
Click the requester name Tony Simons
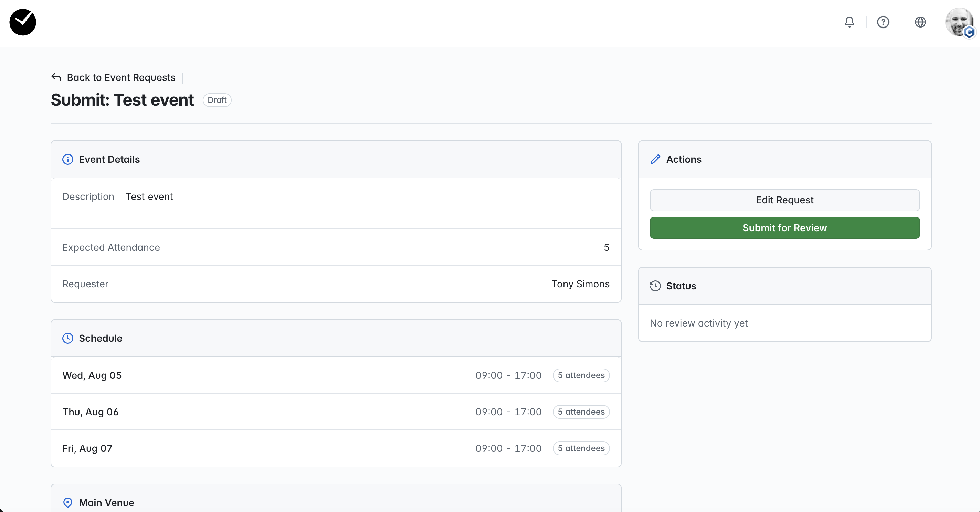tap(581, 284)
